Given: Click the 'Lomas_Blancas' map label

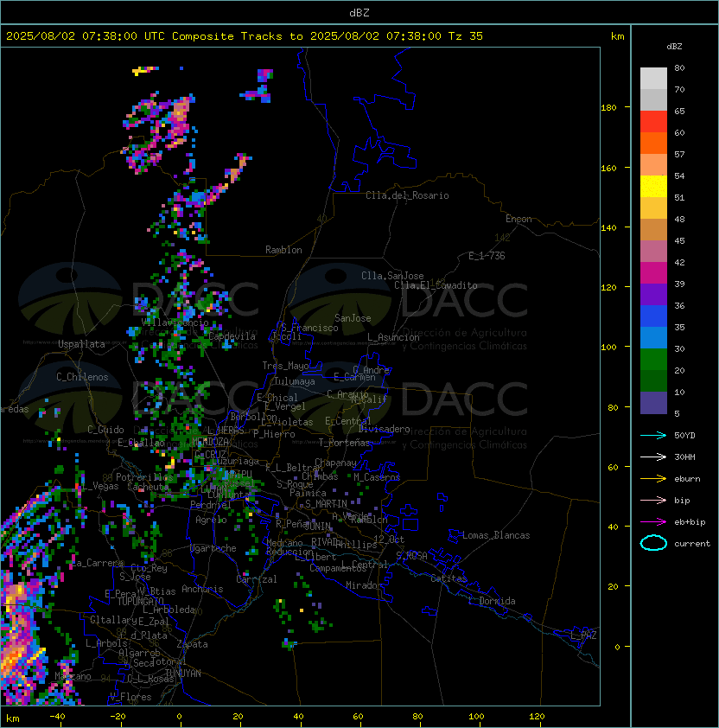Looking at the screenshot, I should click(496, 535).
